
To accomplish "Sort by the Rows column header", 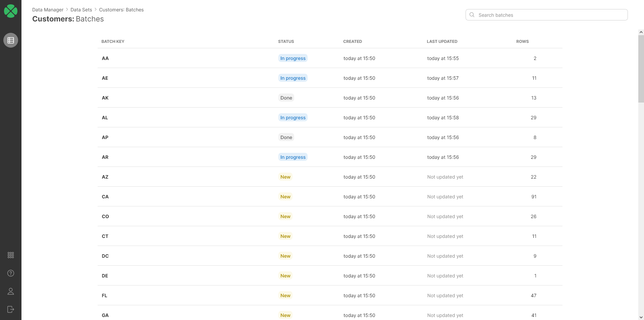I will pyautogui.click(x=522, y=42).
